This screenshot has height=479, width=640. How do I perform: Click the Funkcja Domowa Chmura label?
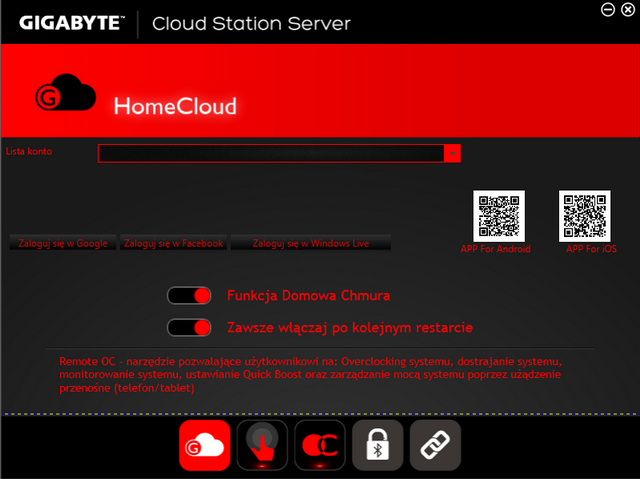pos(309,295)
